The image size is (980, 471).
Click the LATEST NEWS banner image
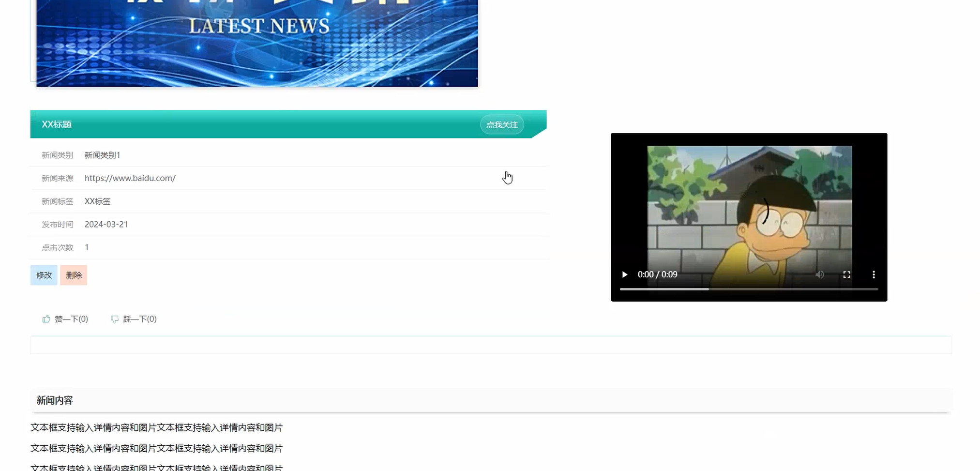pyautogui.click(x=257, y=44)
